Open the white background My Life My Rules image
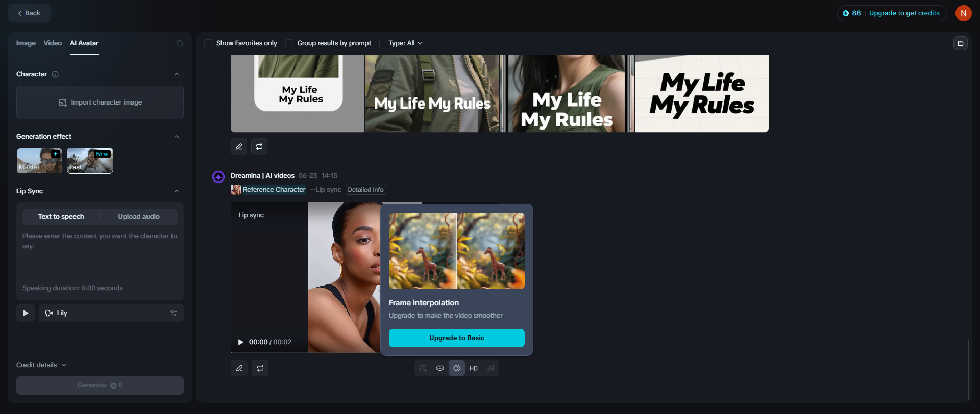The width and height of the screenshot is (980, 414). [x=702, y=93]
